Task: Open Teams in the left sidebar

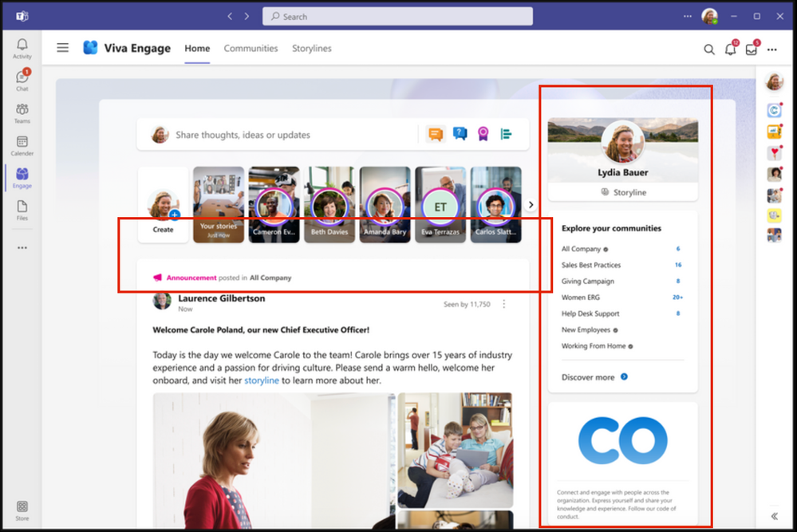Action: pyautogui.click(x=22, y=113)
